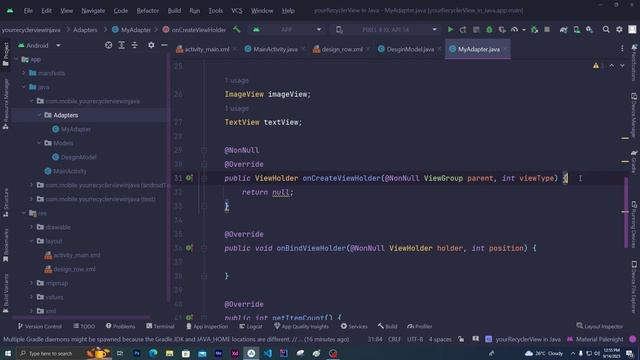Open the VCS menu

(x=237, y=11)
